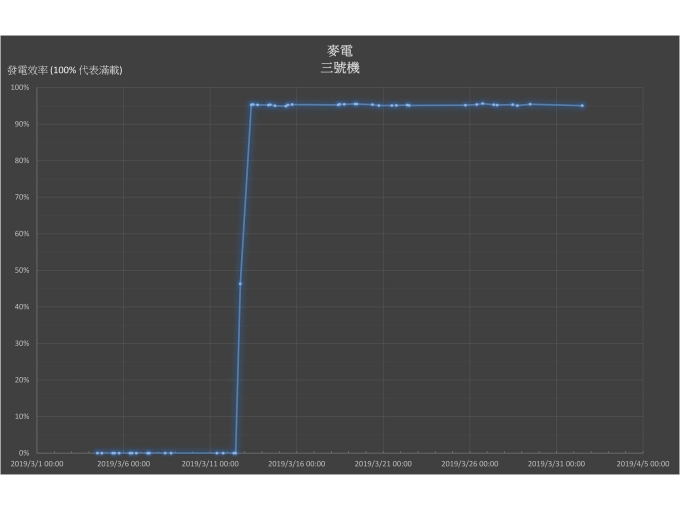Click the 發電效率 y-axis title
This screenshot has height=510, width=680.
(65, 71)
